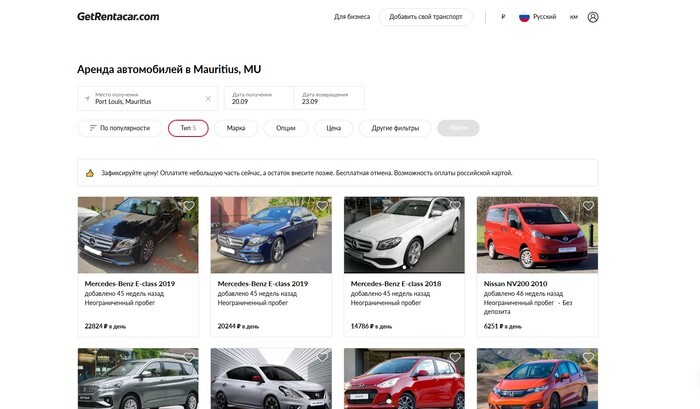Open the По популярности sort dropdown
700x409 pixels.
pos(118,128)
